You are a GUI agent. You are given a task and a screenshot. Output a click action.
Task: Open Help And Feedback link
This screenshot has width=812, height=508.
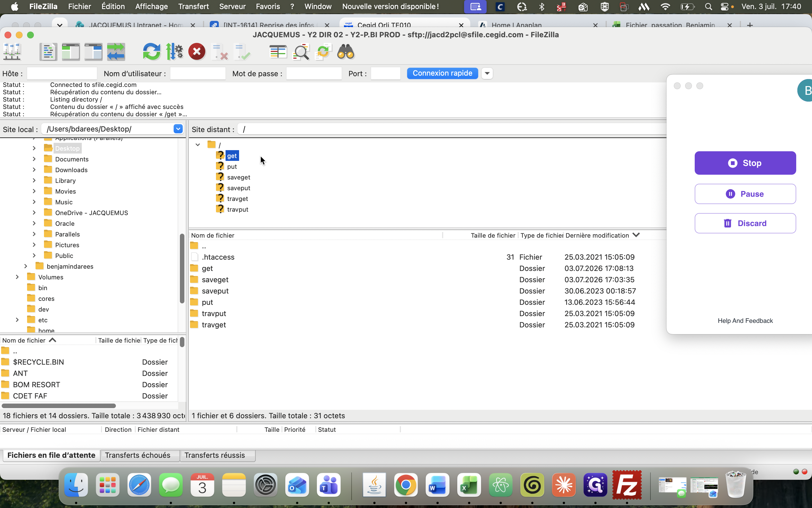pos(745,321)
